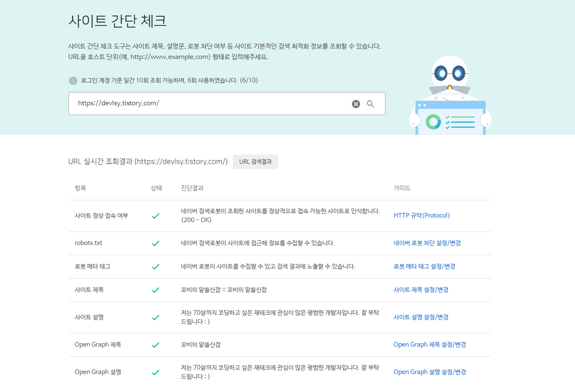Click the Open Graph 설명 status checkmark
The image size is (575, 392).
[x=156, y=372]
